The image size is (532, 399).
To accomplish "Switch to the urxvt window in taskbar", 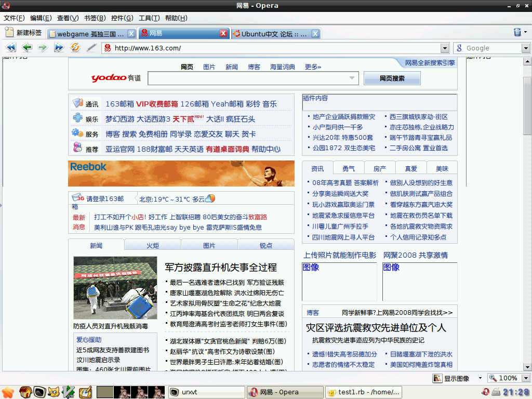I will pyautogui.click(x=206, y=392).
